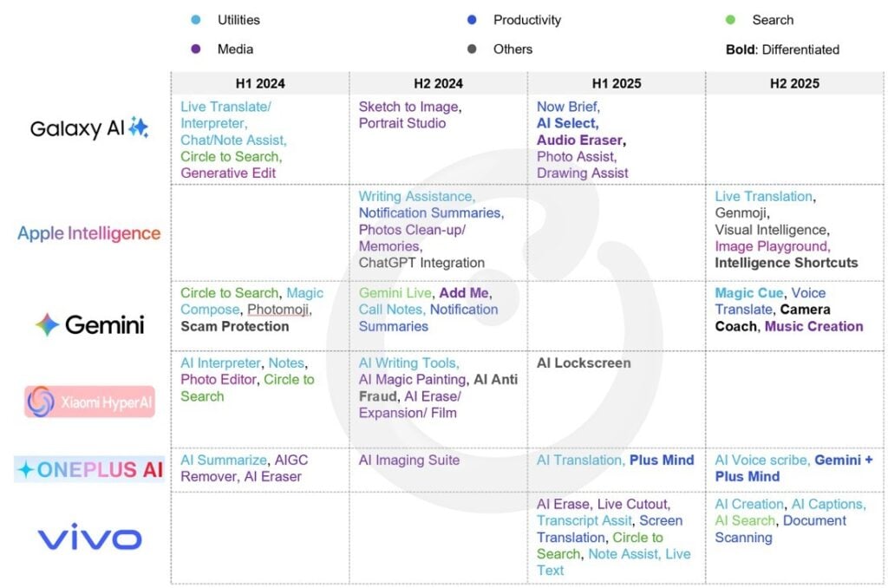Select the AI Lockscreen entry
This screenshot has height=588, width=888.
(x=584, y=363)
